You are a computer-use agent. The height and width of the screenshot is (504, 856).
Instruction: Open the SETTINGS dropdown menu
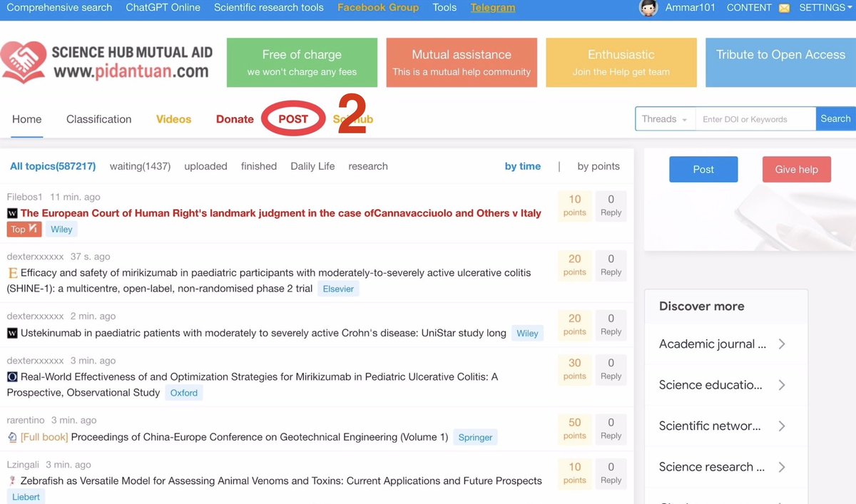tap(827, 8)
